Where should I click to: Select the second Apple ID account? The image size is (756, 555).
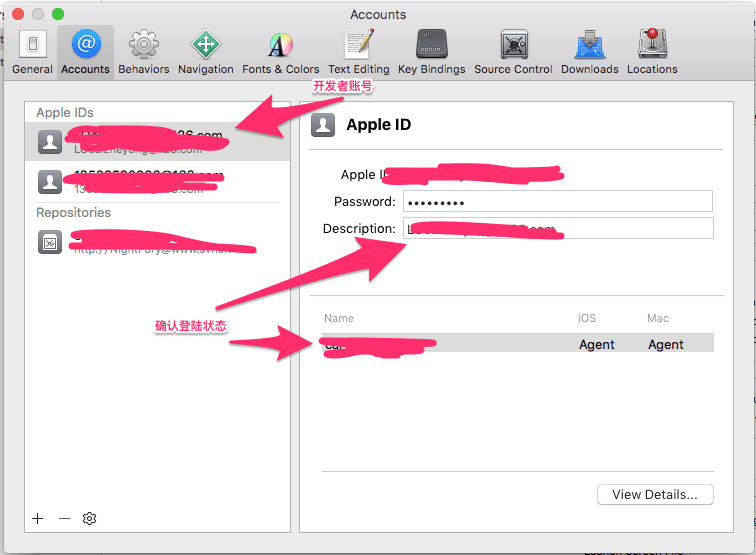(158, 182)
